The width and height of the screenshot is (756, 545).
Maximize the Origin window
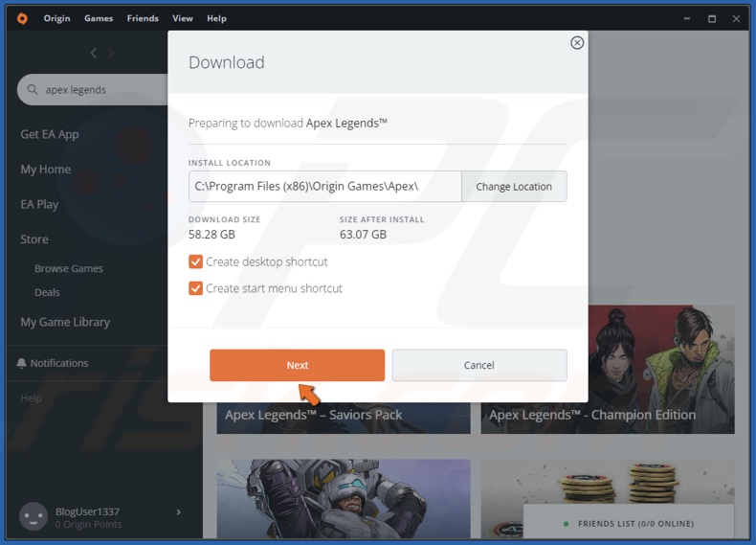tap(711, 18)
